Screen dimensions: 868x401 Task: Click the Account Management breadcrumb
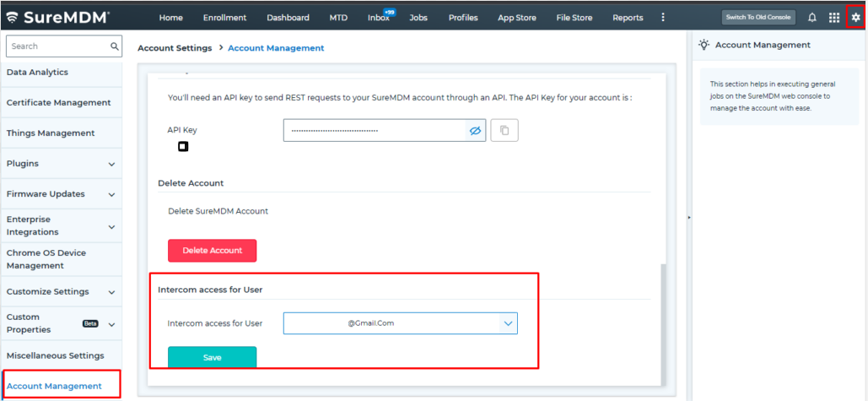[276, 48]
